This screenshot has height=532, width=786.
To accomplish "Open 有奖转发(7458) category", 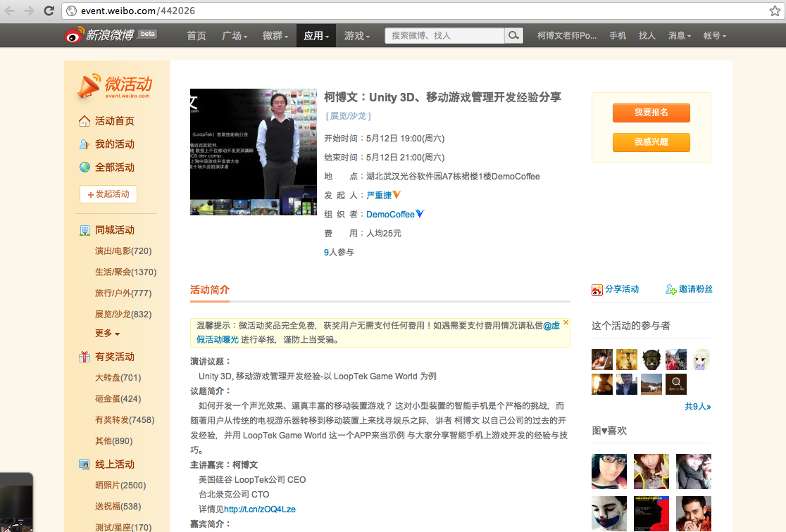I will [125, 420].
